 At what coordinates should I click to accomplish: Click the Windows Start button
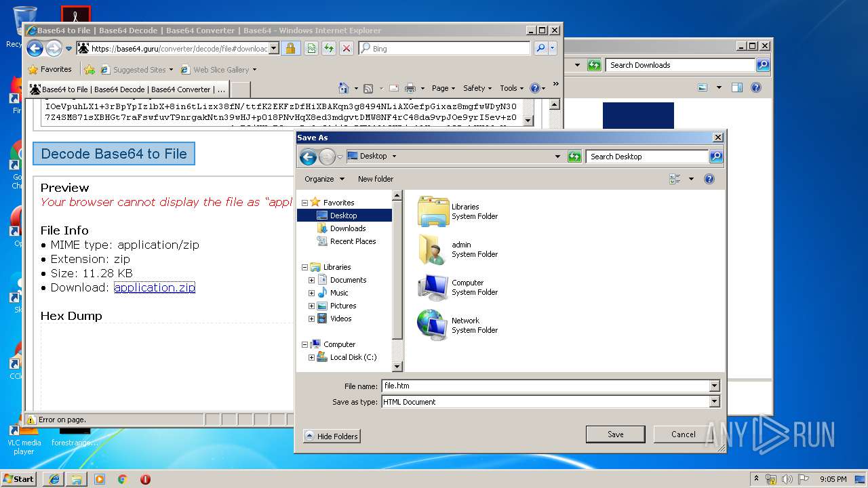point(19,479)
